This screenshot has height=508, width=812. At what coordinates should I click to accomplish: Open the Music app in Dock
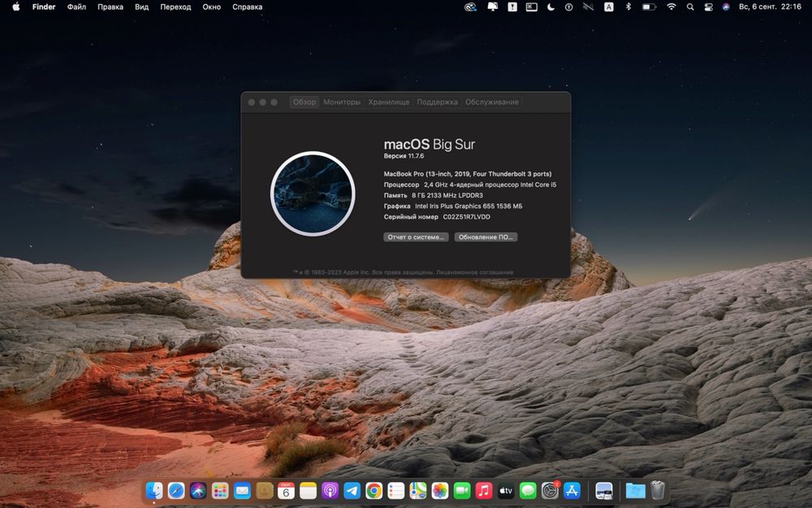point(484,490)
